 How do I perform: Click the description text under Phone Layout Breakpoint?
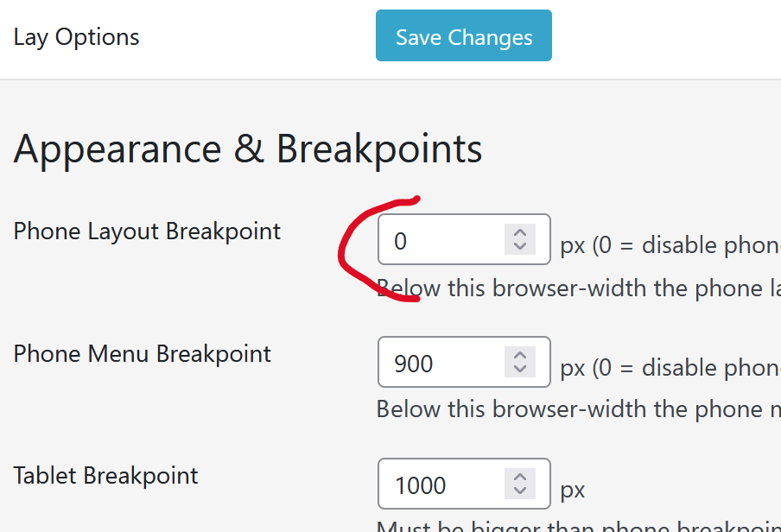pyautogui.click(x=579, y=288)
